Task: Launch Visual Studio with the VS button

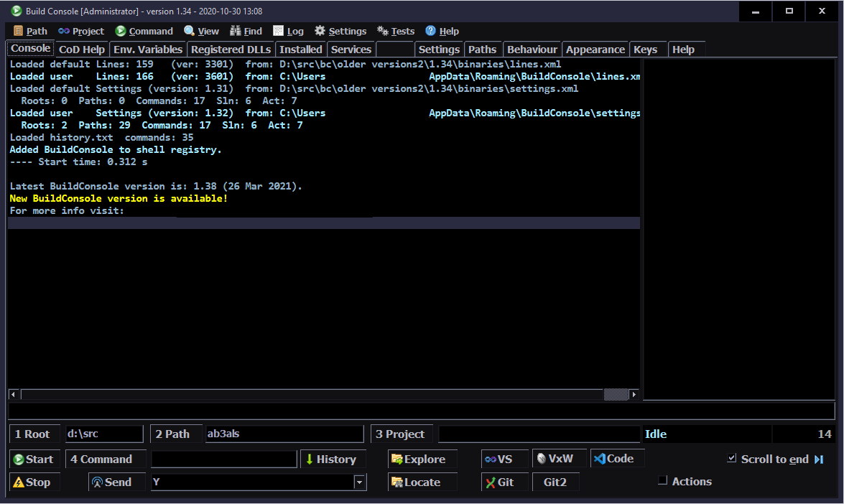Action: click(x=504, y=459)
